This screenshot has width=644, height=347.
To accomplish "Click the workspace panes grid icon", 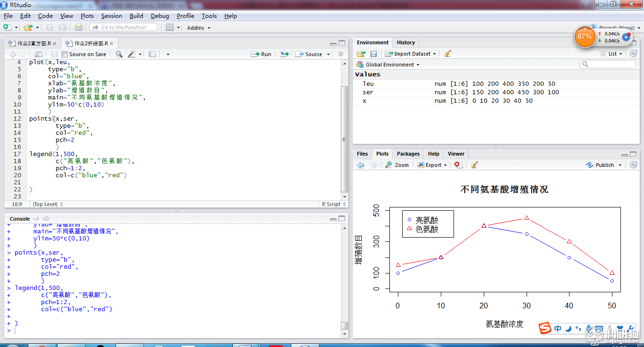I will 170,27.
